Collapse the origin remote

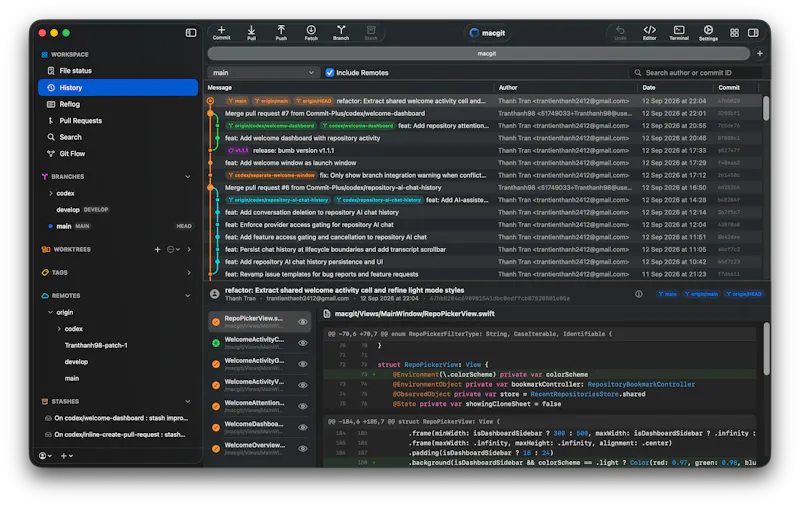pos(50,312)
